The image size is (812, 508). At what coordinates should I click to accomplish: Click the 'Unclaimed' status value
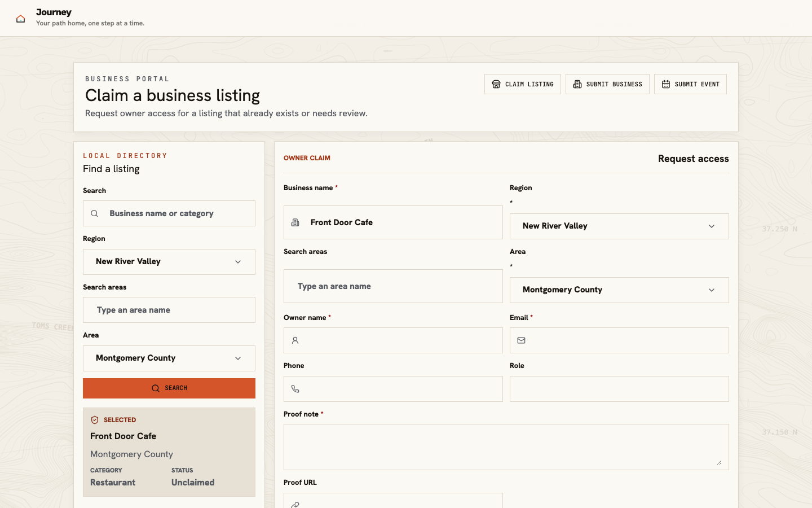[x=193, y=483]
